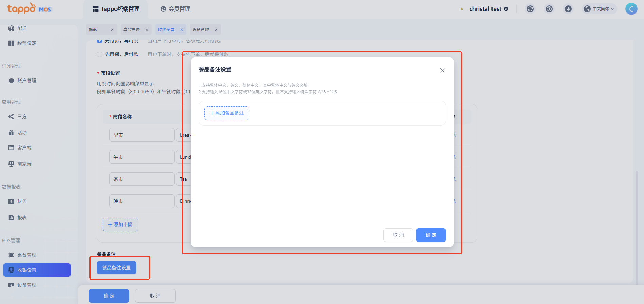Expand the 中文简体 language dropdown
The image size is (644, 304).
tap(600, 9)
